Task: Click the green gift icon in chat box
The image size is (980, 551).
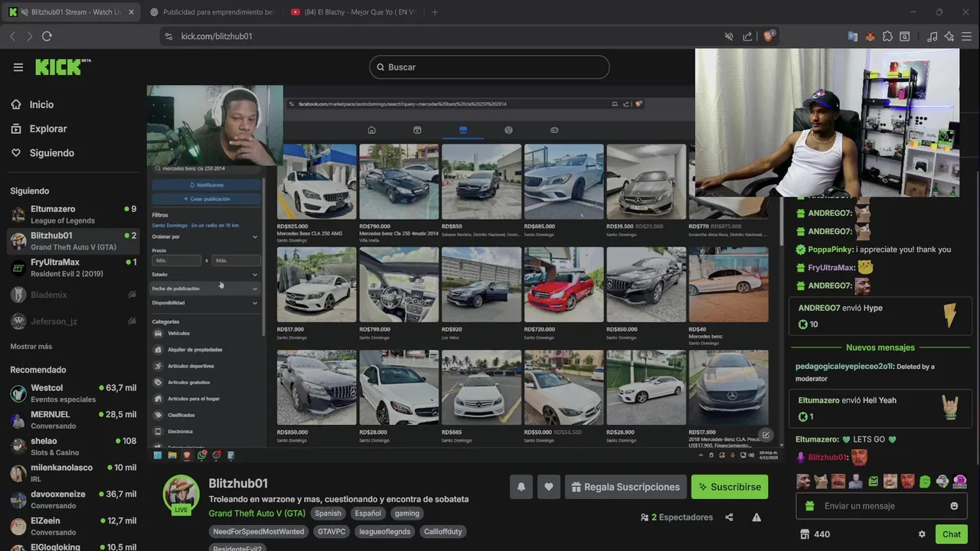Action: coord(809,506)
